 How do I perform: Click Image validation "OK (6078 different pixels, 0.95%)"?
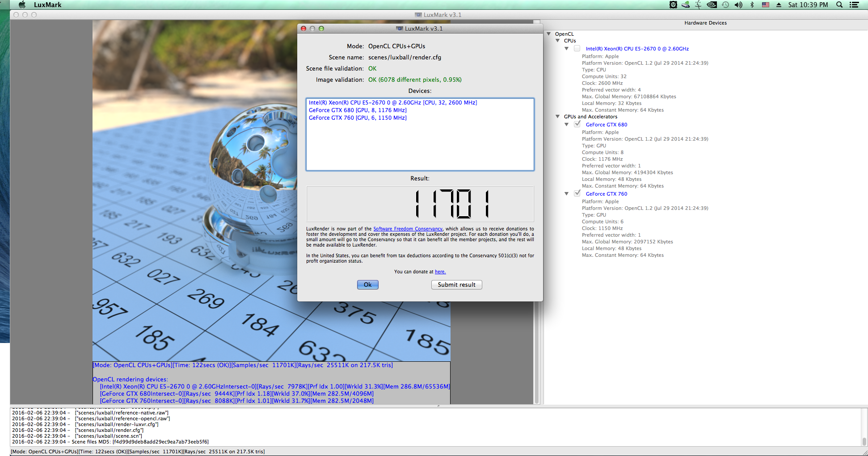tap(415, 79)
